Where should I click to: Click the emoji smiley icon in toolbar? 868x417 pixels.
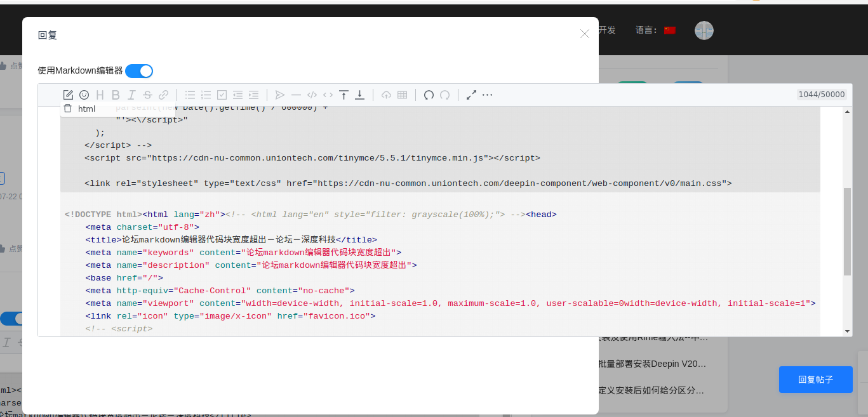[84, 95]
